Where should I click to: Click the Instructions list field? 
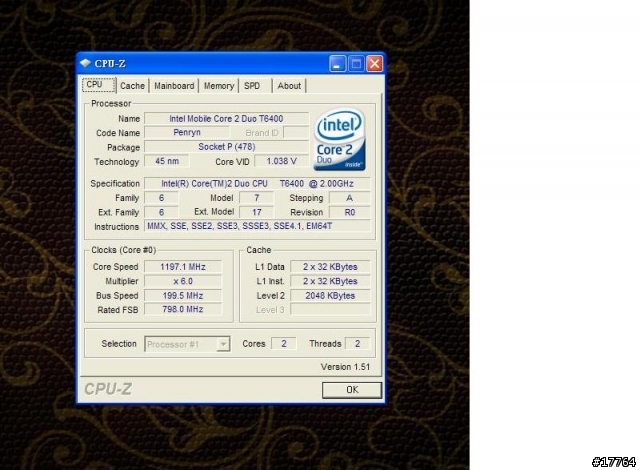(257, 226)
